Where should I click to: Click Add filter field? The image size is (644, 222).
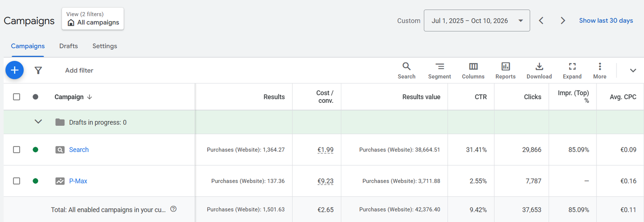(x=79, y=71)
